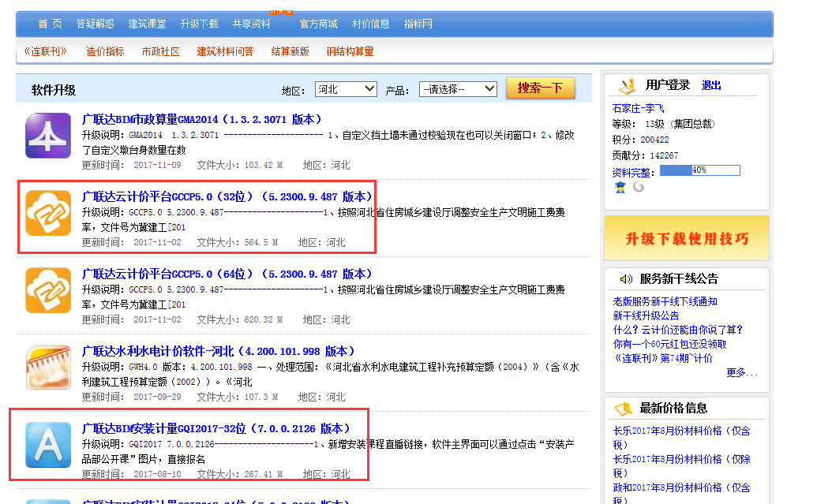Open the 石家庄-李飞 user profile link
Screen dimensions: 817x504
pos(639,108)
